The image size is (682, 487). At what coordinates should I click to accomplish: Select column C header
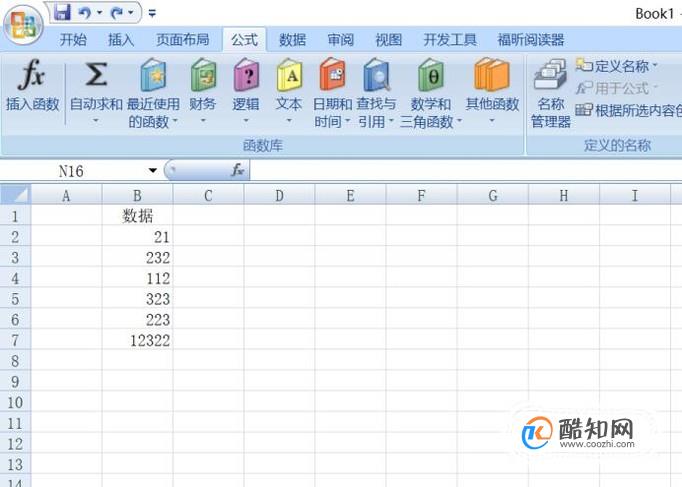(x=208, y=196)
